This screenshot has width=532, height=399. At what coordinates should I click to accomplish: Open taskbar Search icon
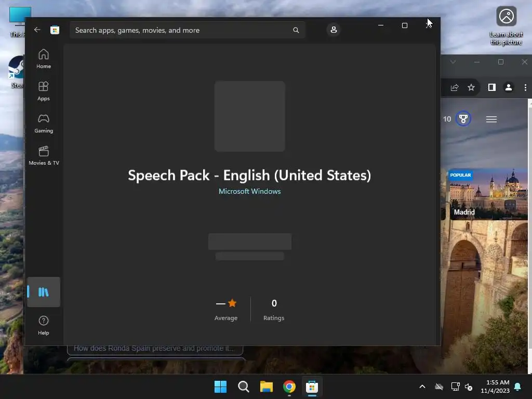coord(243,387)
